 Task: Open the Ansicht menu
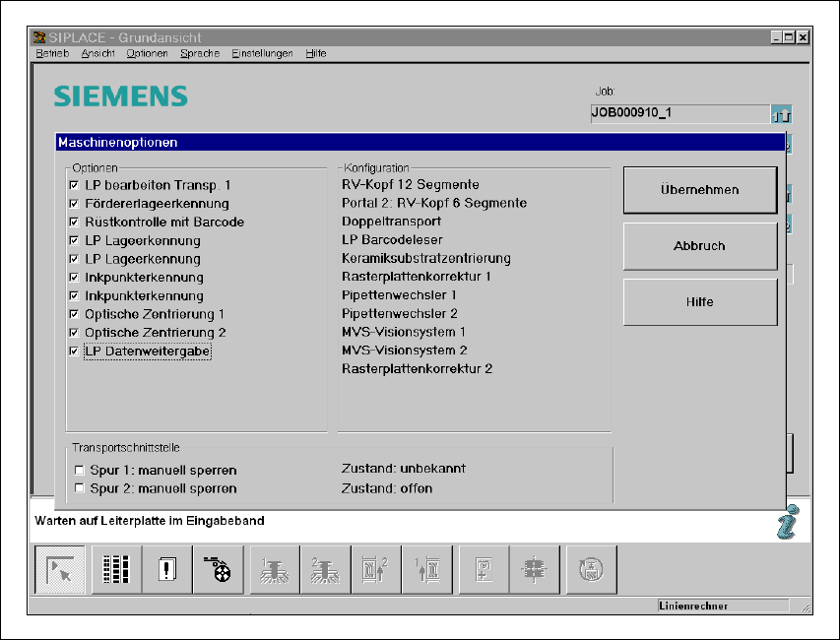pos(98,53)
